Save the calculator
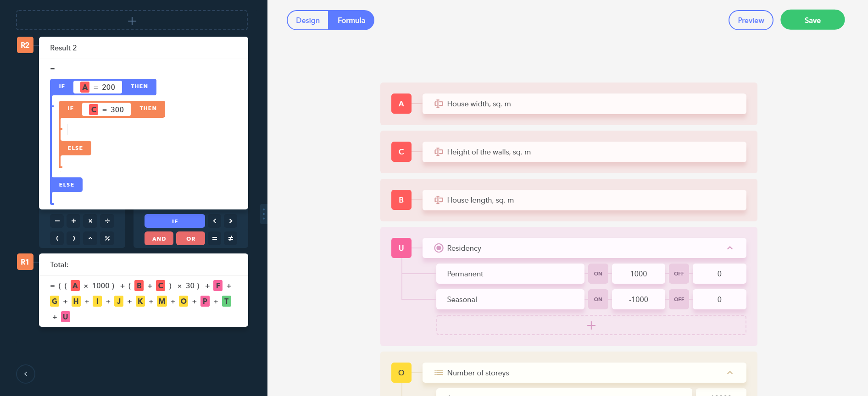Viewport: 868px width, 396px height. (812, 20)
